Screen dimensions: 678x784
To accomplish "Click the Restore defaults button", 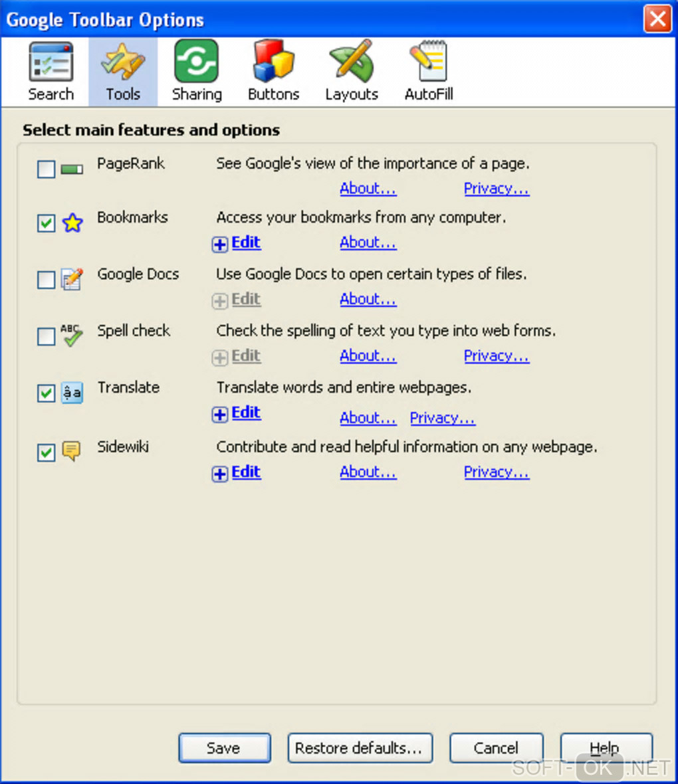I will 360,748.
